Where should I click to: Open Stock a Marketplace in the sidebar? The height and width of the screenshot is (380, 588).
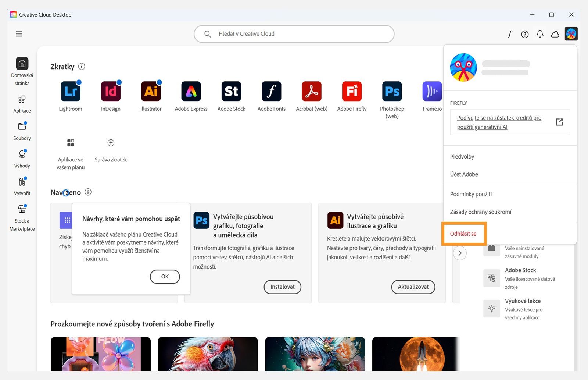pos(22,218)
